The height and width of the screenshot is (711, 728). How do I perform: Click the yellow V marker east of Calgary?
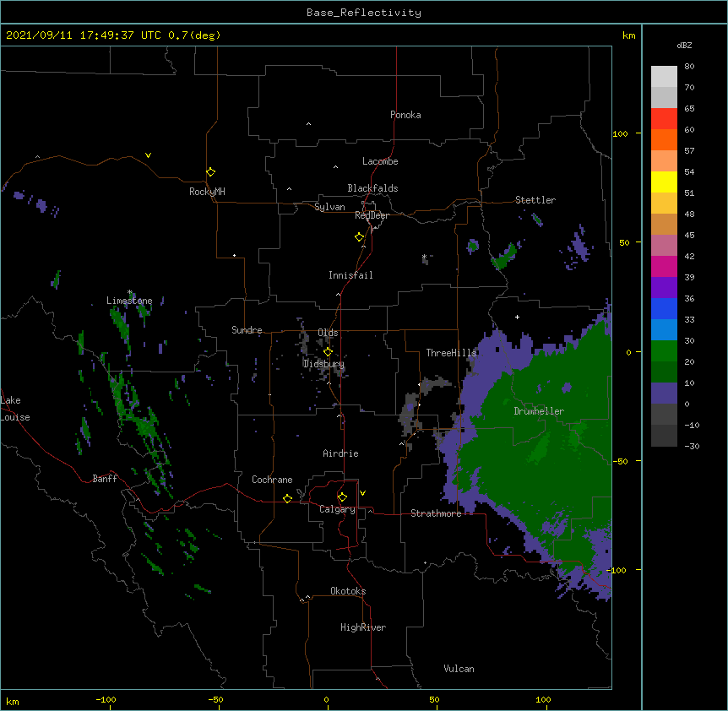pos(362,493)
